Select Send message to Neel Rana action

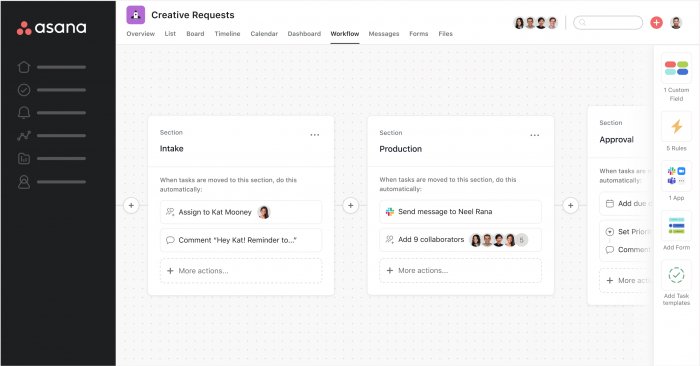[460, 212]
